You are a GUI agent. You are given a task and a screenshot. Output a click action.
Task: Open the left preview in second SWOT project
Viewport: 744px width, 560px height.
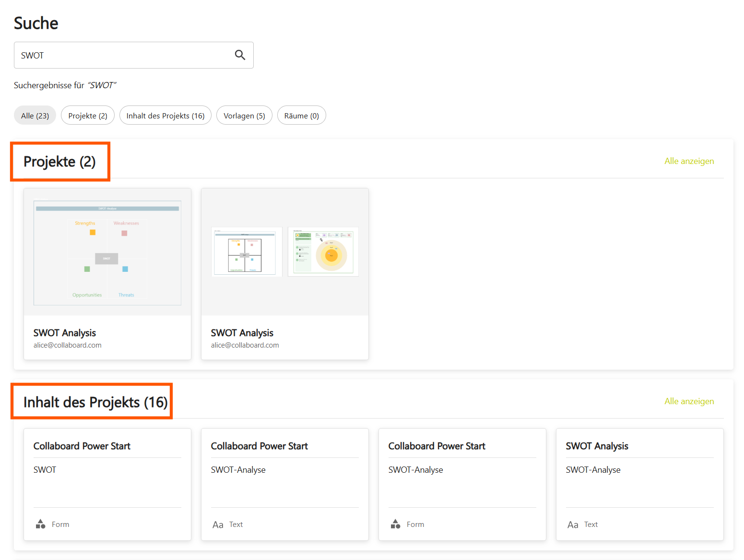247,252
